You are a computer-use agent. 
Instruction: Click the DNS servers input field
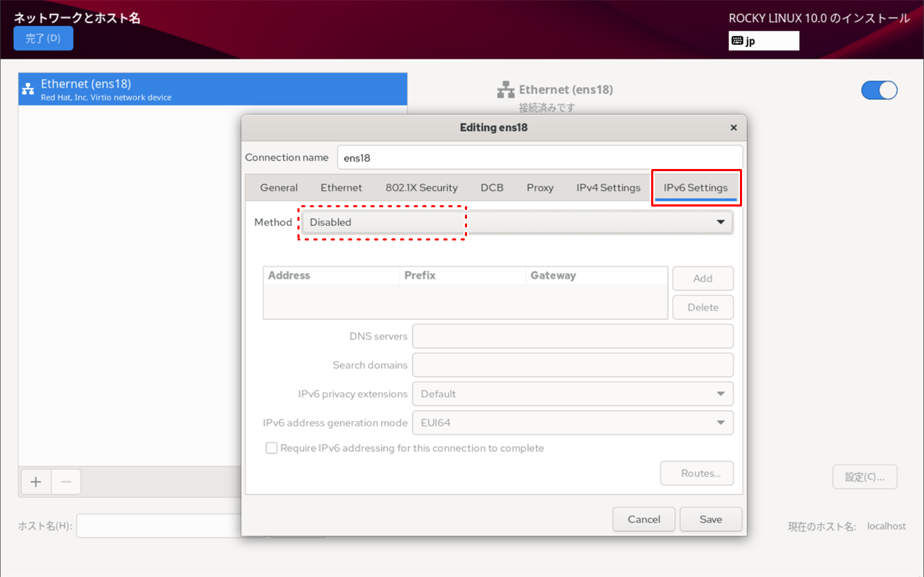[x=572, y=337]
